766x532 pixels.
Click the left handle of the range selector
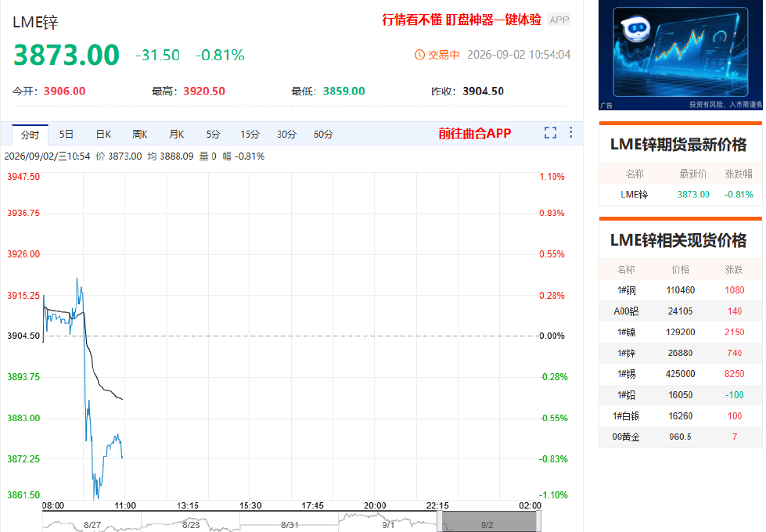[439, 521]
